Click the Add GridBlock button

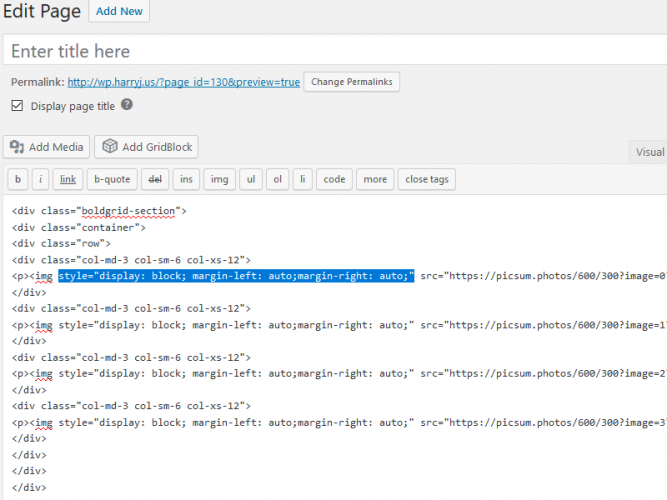pos(146,147)
